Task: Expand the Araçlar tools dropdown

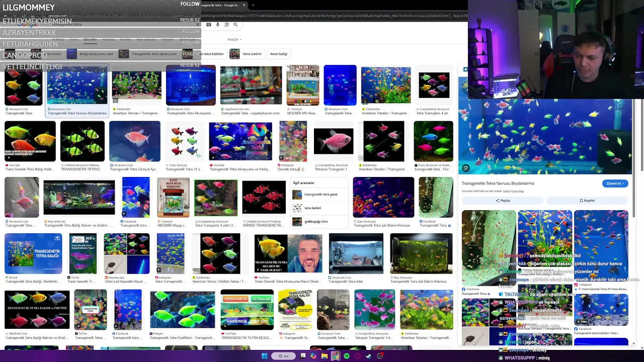Action: pyautogui.click(x=234, y=39)
